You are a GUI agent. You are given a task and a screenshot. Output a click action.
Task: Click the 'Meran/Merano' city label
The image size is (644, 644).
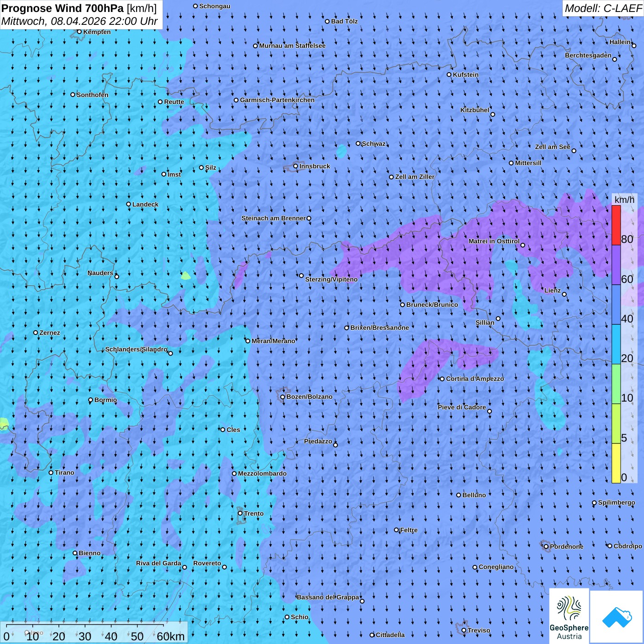(x=273, y=341)
